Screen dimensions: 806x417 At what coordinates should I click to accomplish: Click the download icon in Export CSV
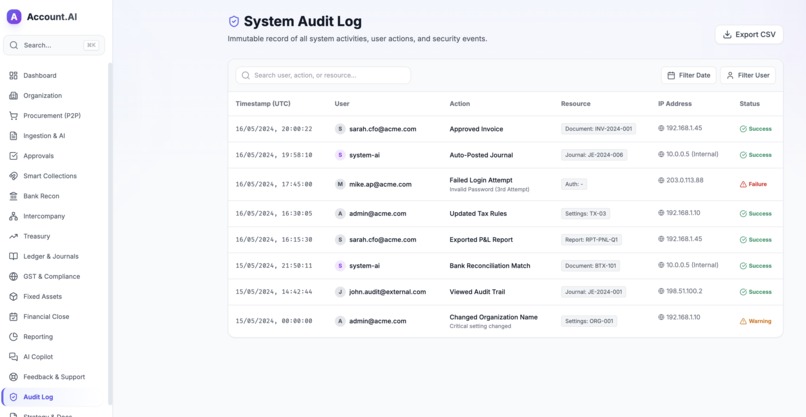[x=727, y=34]
